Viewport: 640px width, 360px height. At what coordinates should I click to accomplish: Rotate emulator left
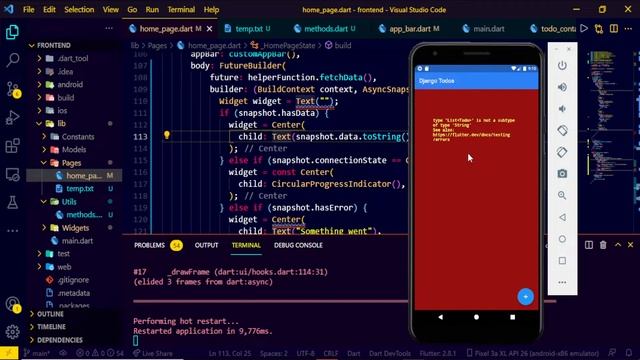(x=562, y=130)
